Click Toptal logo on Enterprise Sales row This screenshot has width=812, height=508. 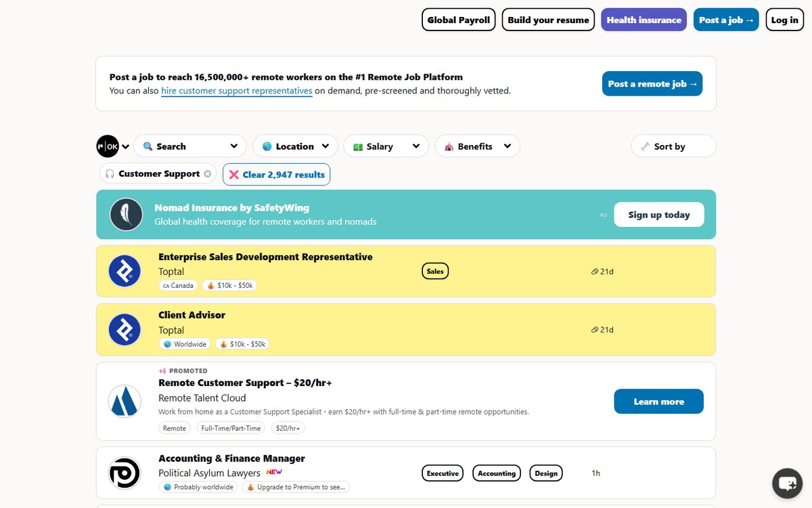click(x=125, y=271)
